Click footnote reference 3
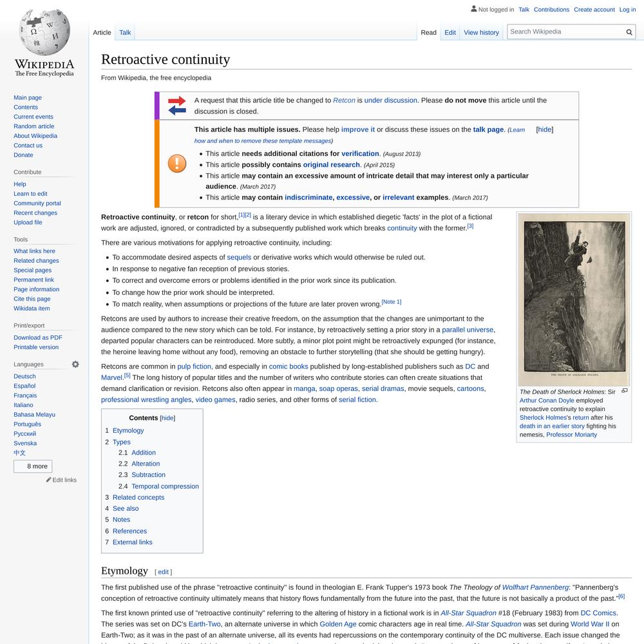 pos(470,226)
